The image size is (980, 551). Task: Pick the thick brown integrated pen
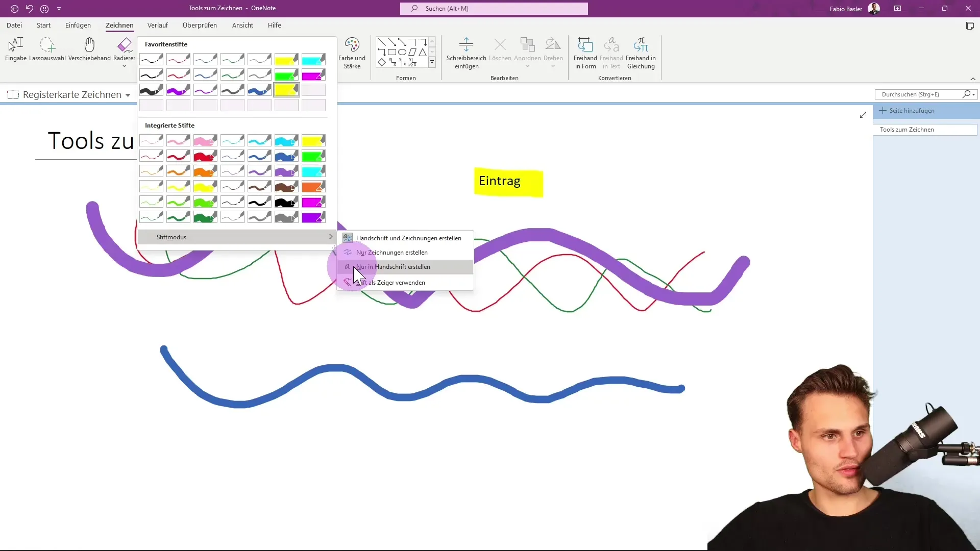[286, 186]
